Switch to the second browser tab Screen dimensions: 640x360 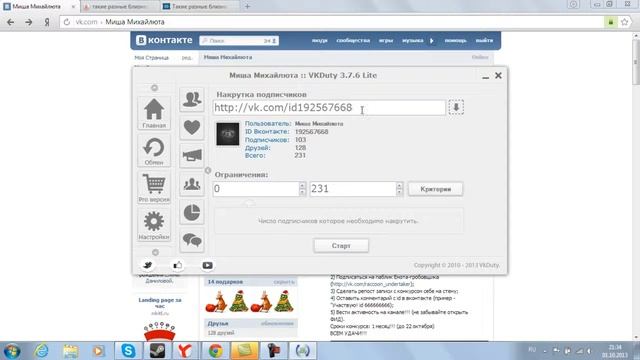point(120,7)
